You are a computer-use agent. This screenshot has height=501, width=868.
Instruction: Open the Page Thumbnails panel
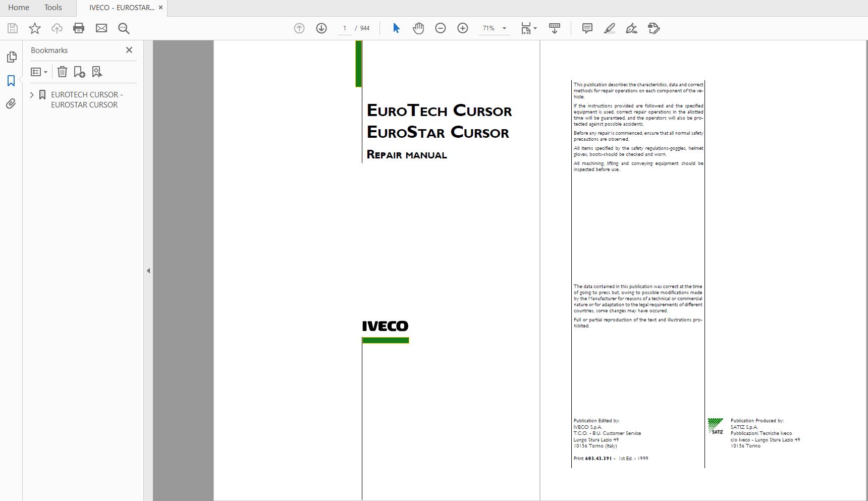tap(11, 57)
